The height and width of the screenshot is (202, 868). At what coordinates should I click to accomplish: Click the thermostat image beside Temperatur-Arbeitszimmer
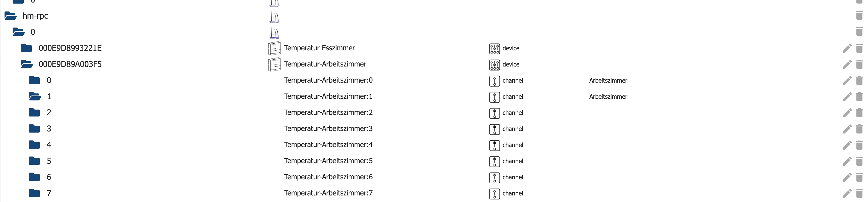[x=274, y=64]
